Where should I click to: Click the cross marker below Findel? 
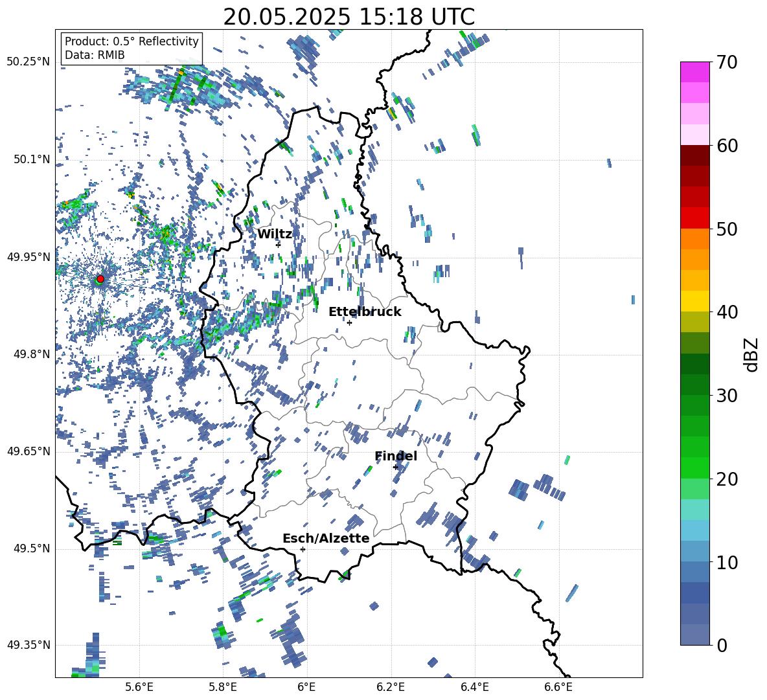click(395, 468)
